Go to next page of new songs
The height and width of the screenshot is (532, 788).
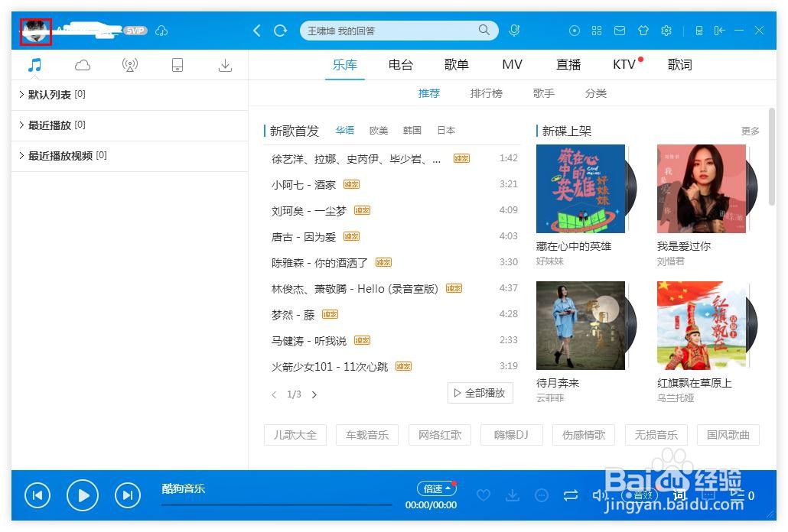click(x=314, y=394)
